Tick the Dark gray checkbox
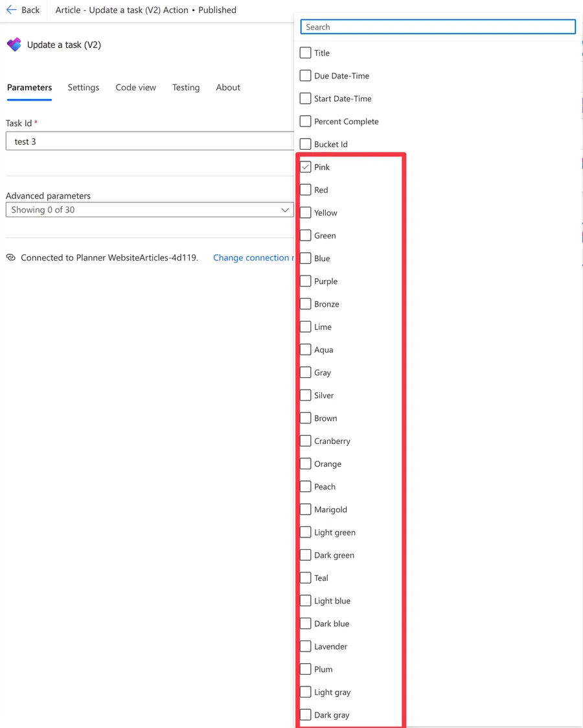This screenshot has width=583, height=728. click(306, 715)
